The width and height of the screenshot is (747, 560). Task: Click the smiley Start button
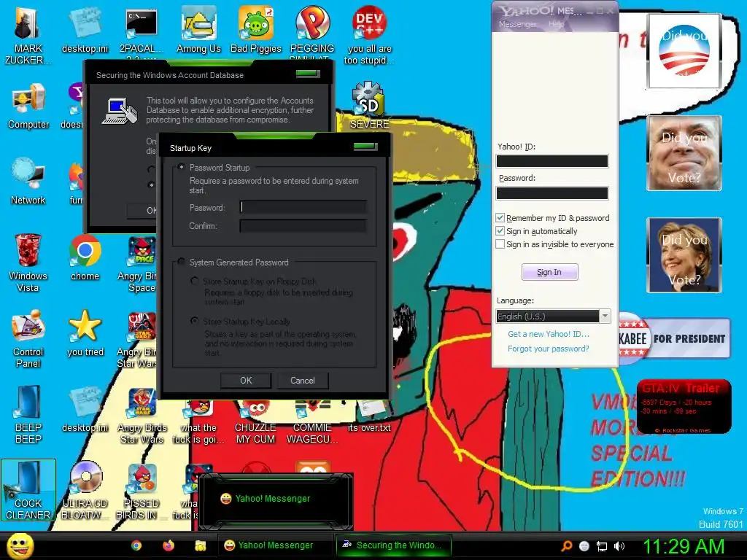[x=20, y=545]
